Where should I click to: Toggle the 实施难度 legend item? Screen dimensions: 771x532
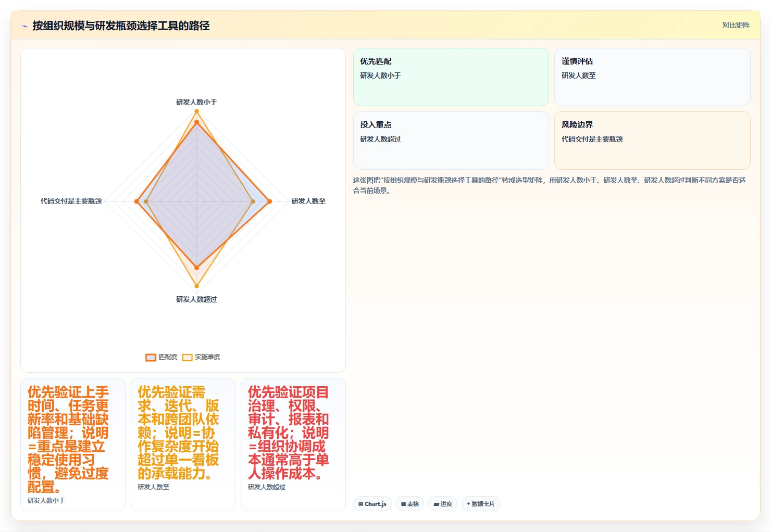click(201, 357)
